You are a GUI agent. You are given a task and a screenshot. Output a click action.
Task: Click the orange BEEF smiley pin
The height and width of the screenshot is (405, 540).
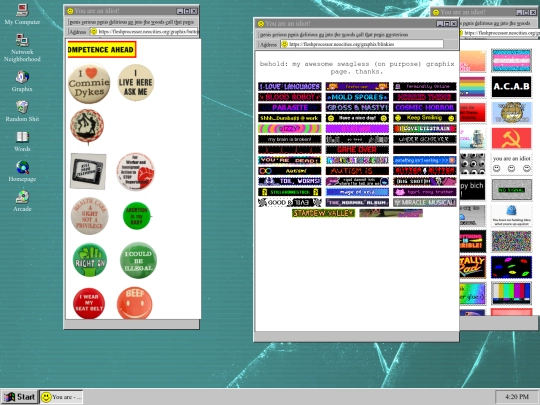tap(135, 303)
